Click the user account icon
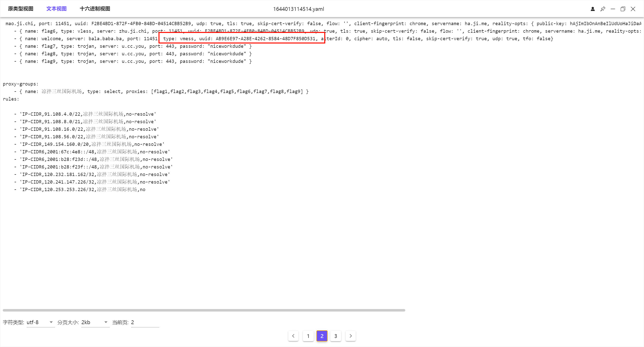Image resolution: width=644 pixels, height=347 pixels. (x=592, y=9)
